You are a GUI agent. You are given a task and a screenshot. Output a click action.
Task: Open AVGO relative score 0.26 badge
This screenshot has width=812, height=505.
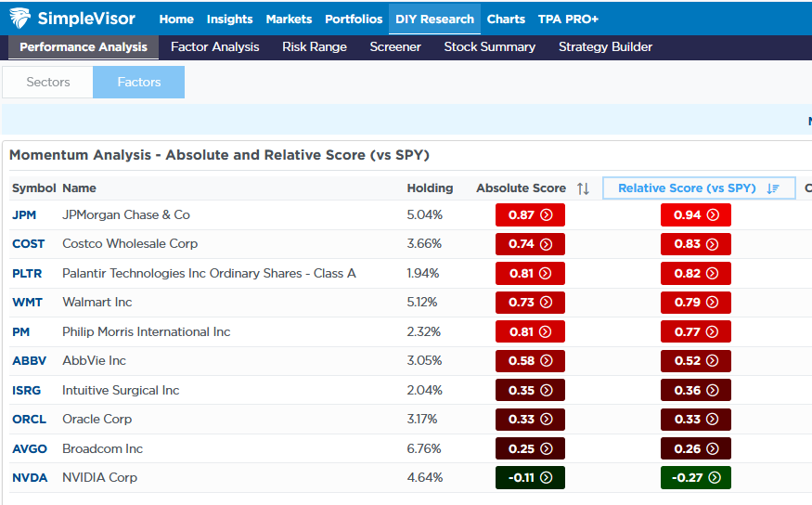pos(695,449)
